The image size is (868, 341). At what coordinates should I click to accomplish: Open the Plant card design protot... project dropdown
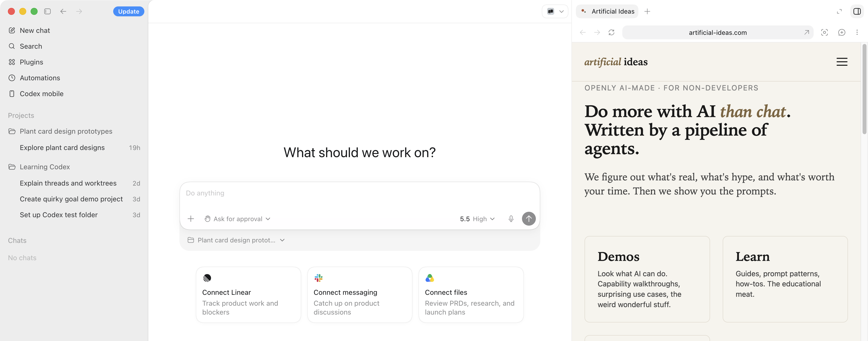click(236, 240)
